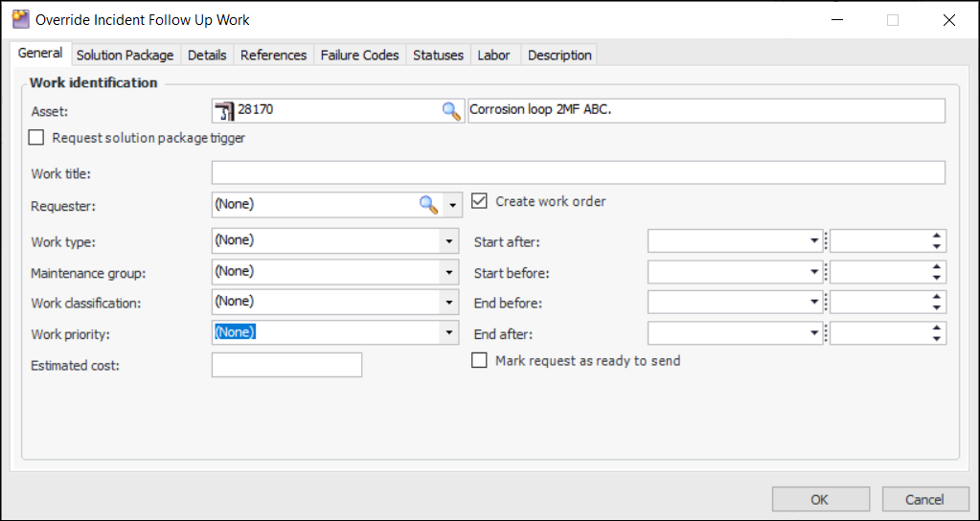Click the asset type icon beside 28170

point(225,110)
